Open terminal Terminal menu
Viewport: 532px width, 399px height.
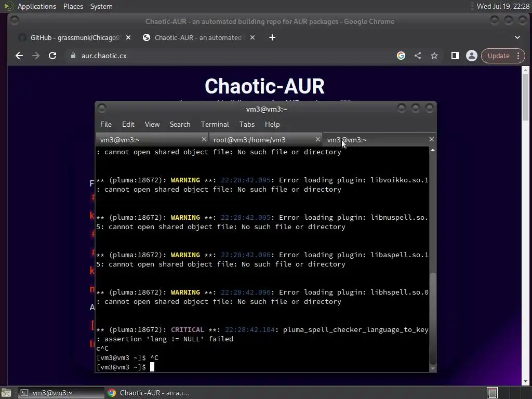(215, 124)
